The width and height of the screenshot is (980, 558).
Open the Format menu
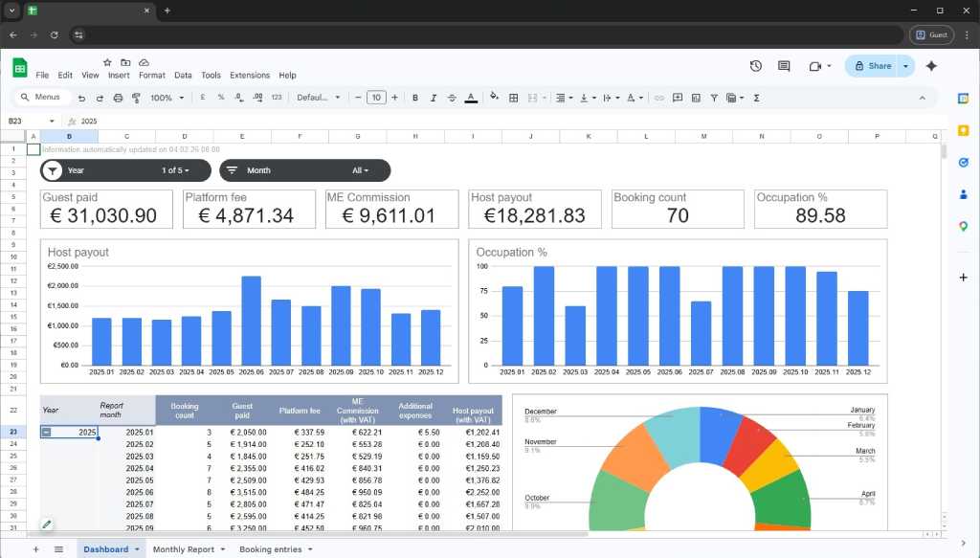(152, 75)
